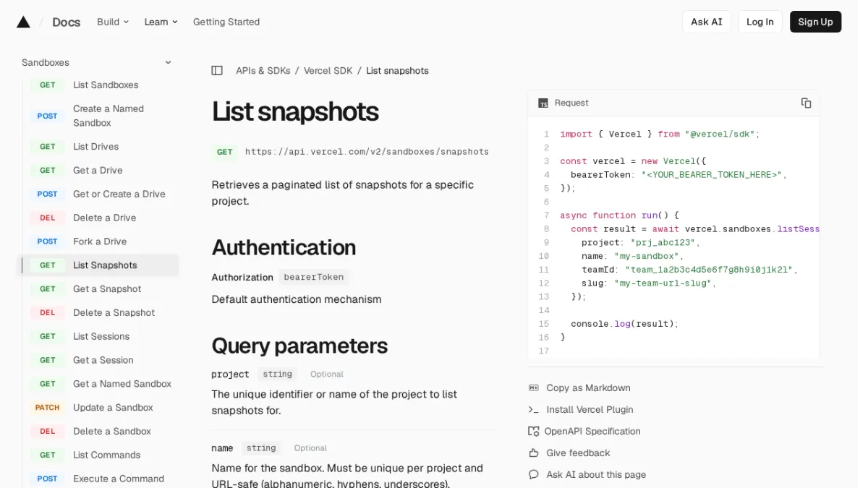Click the DEL badge beside Delete a Drive
The image size is (868, 488).
click(x=48, y=218)
